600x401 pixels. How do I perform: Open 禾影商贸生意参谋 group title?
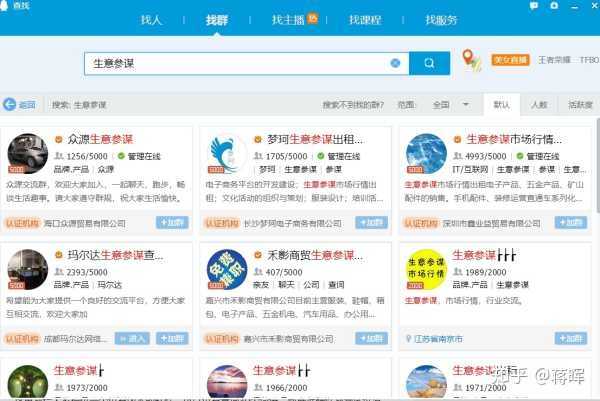315,255
